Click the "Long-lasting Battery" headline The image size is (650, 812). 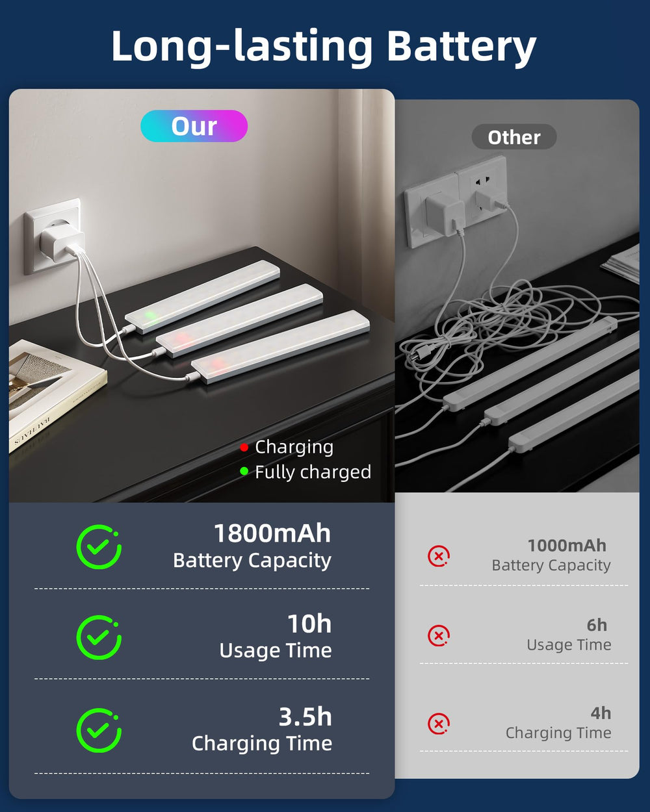[x=324, y=47]
